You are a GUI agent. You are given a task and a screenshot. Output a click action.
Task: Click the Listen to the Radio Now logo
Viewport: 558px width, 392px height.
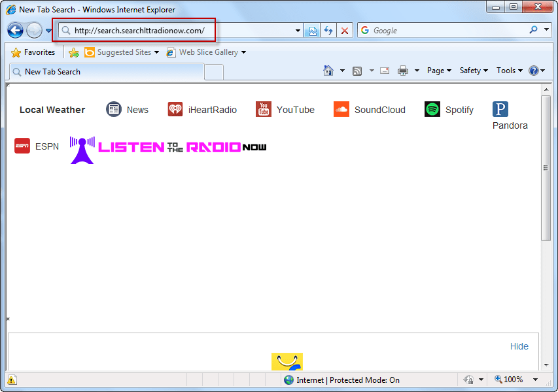[168, 150]
